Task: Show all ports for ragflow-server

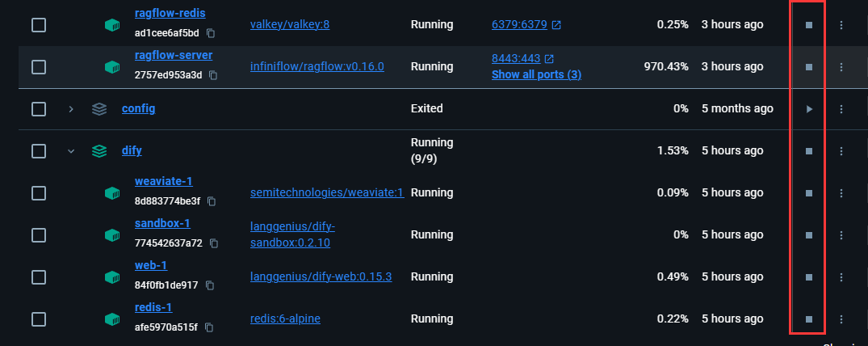Action: (536, 75)
